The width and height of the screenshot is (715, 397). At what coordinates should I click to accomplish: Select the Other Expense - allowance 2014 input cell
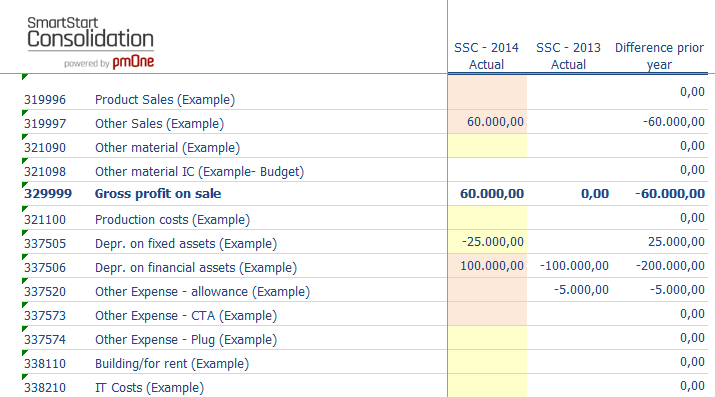pos(487,290)
